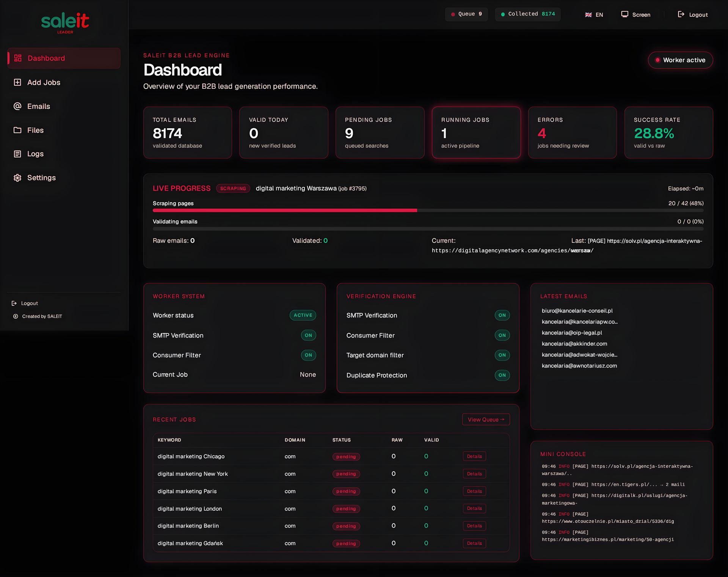Click the Add Jobs plus icon
The height and width of the screenshot is (577, 728).
(x=17, y=82)
